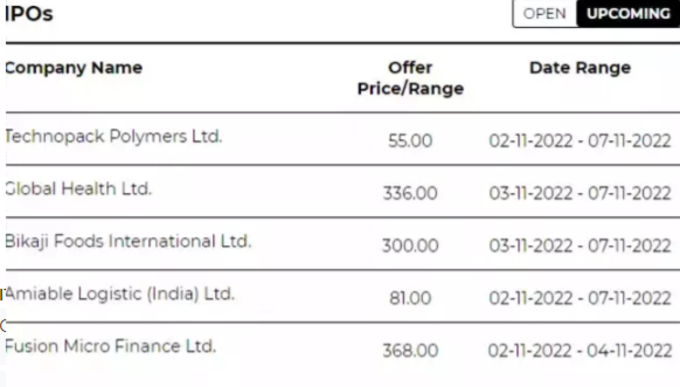Click Technopack Polymers date range 02-11-2022 - 07-11-2022
The image size is (680, 387).
(x=580, y=141)
